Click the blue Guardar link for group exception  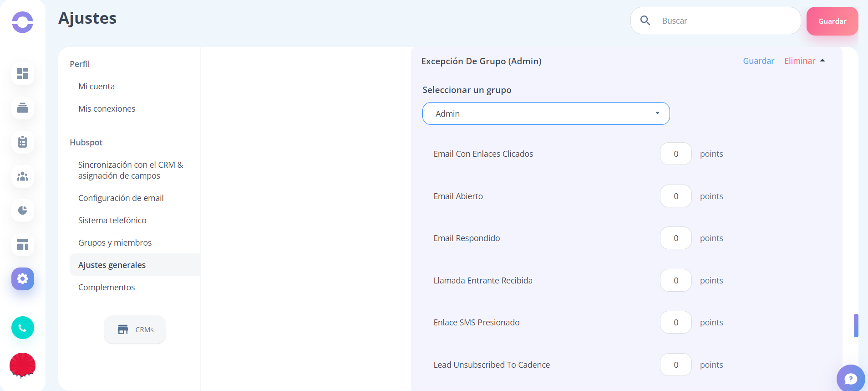pyautogui.click(x=758, y=61)
